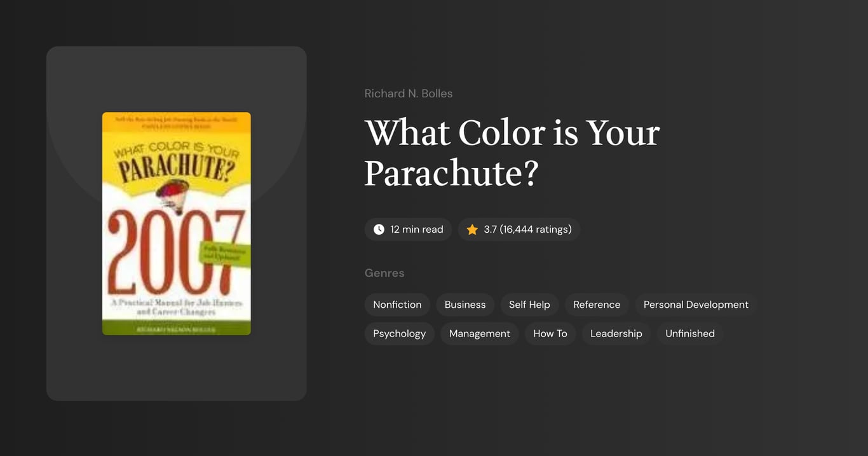Click the clock icon next to read time
Viewport: 868px width, 456px height.
[x=379, y=229]
